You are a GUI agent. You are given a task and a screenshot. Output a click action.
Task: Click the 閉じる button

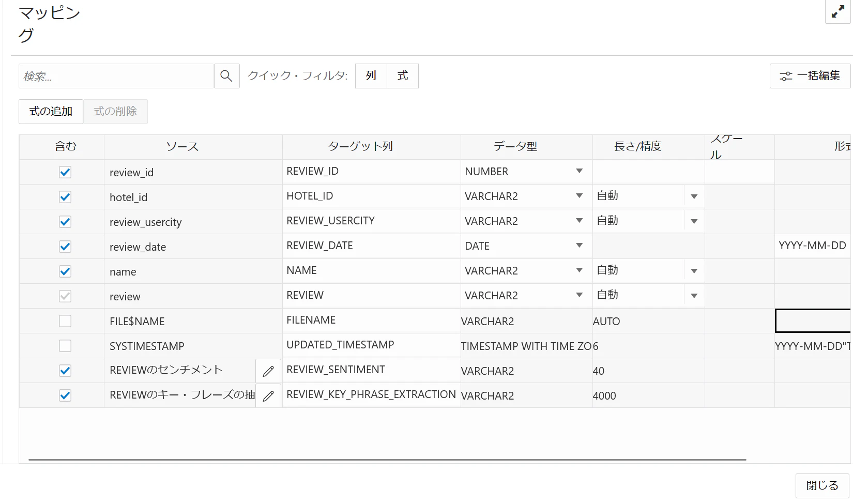(x=822, y=486)
